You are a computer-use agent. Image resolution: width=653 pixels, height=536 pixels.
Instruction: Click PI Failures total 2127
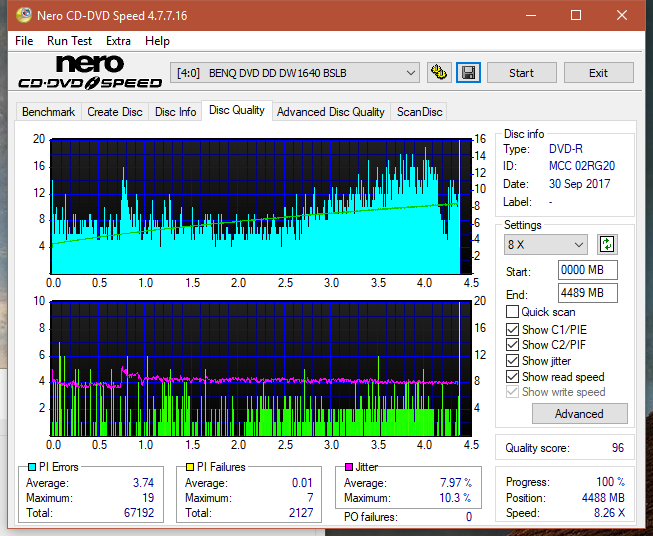(301, 512)
